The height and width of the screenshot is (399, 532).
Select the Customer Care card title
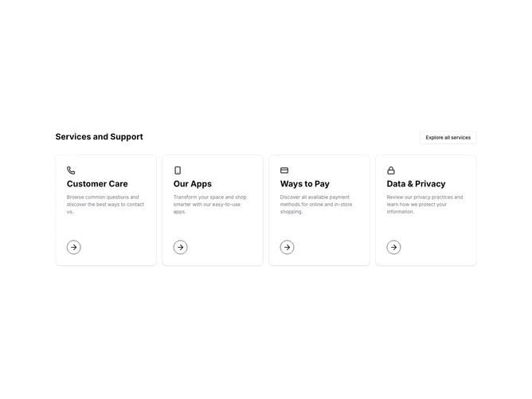[97, 184]
